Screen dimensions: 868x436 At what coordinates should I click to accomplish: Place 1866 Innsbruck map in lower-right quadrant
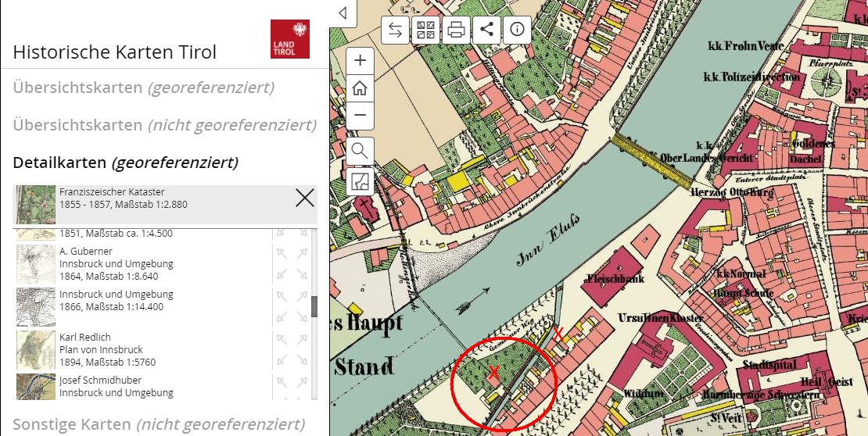[x=302, y=316]
